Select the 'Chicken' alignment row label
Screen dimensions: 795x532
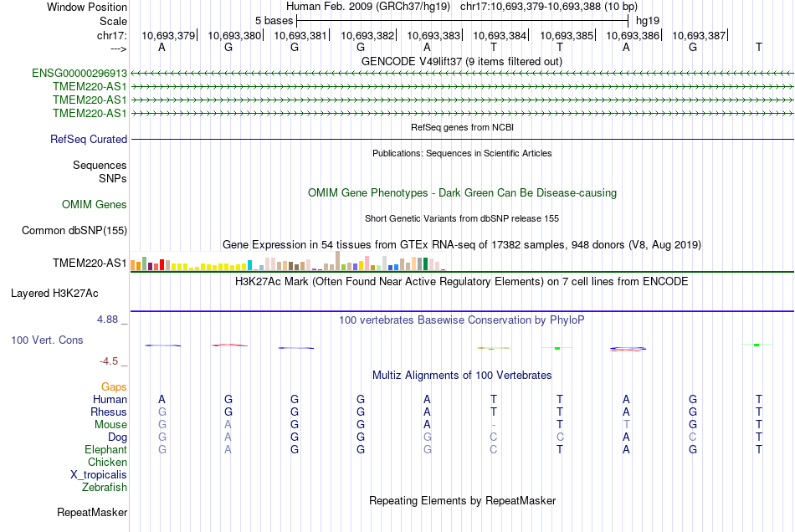click(107, 462)
